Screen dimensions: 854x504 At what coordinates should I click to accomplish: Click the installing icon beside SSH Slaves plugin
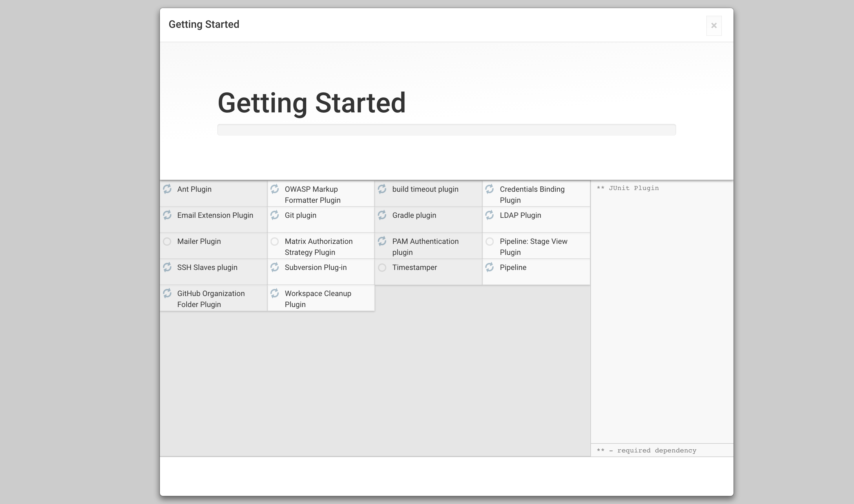(167, 267)
